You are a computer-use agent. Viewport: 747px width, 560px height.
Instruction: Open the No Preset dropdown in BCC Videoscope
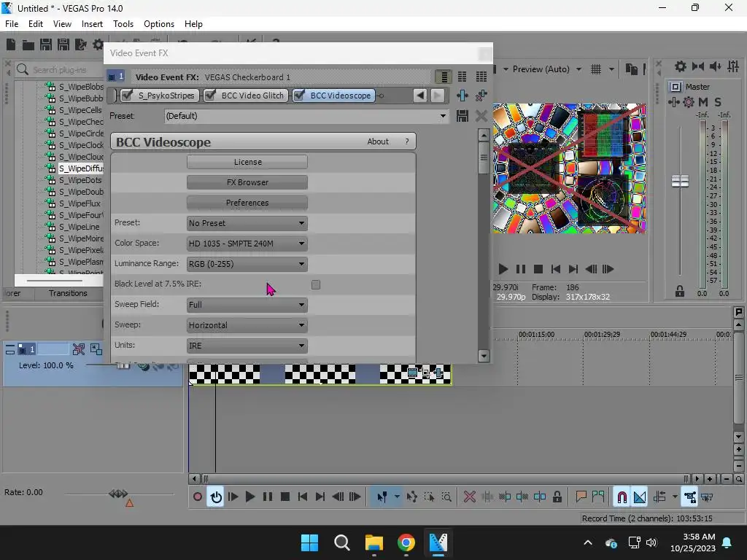247,223
